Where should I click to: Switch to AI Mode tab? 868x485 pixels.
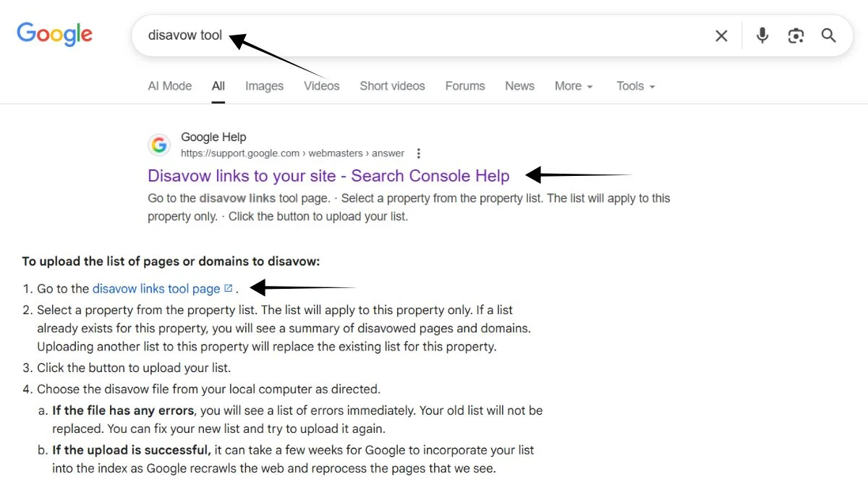(170, 85)
